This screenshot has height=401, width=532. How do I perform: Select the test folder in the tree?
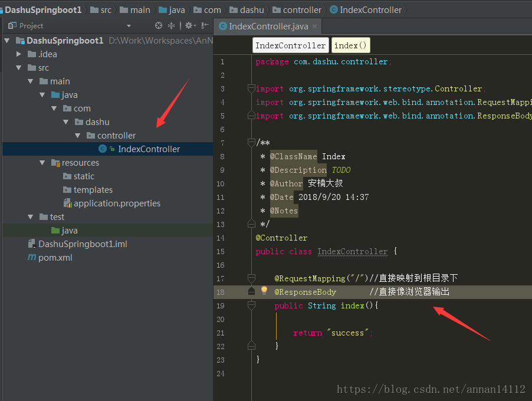click(x=57, y=217)
